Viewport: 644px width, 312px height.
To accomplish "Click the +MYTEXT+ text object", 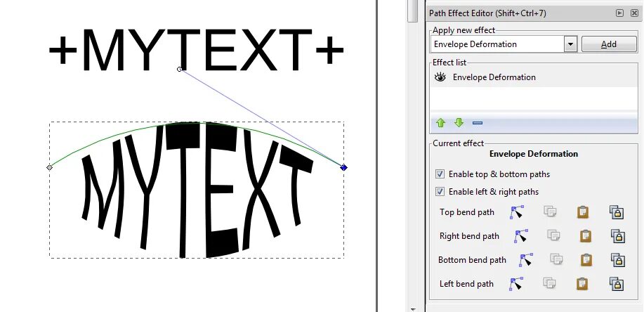I will [x=197, y=50].
